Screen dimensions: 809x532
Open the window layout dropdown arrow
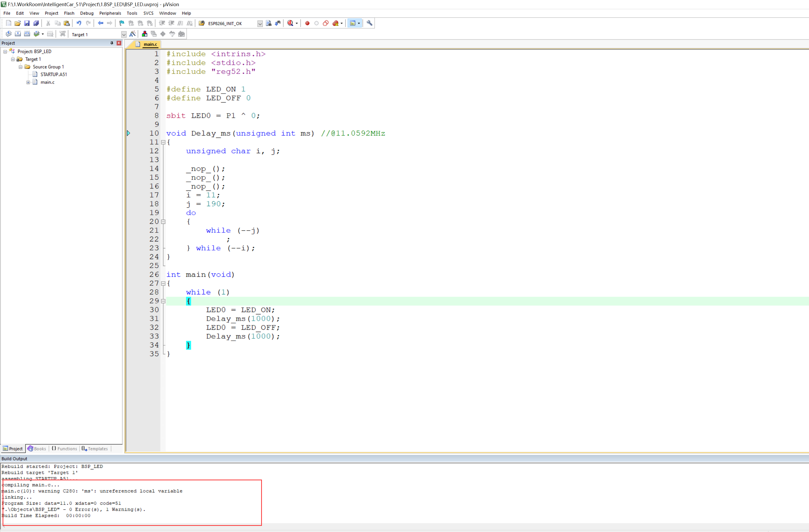coord(359,23)
